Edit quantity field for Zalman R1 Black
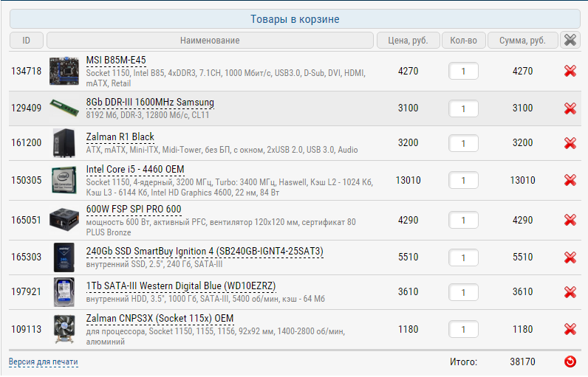The width and height of the screenshot is (588, 377). pos(463,143)
